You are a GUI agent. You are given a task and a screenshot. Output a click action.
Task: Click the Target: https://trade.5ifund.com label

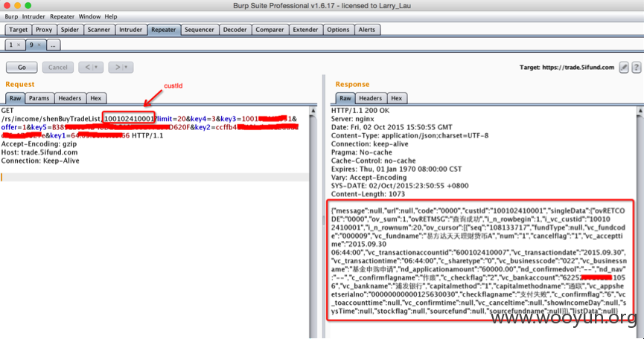tap(567, 67)
